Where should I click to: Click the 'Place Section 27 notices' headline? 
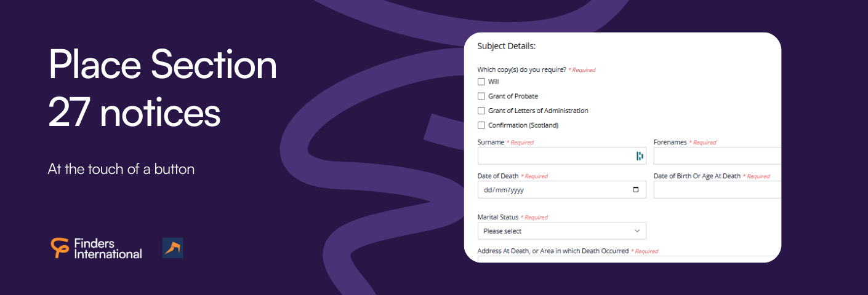click(163, 88)
